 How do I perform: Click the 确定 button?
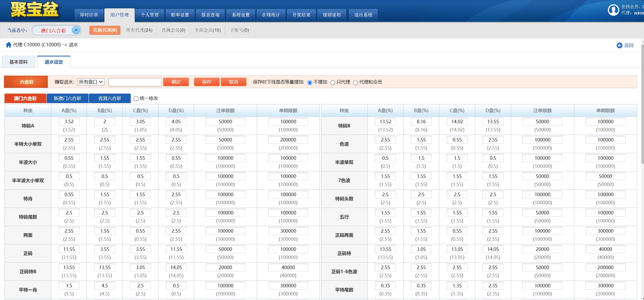tap(176, 82)
